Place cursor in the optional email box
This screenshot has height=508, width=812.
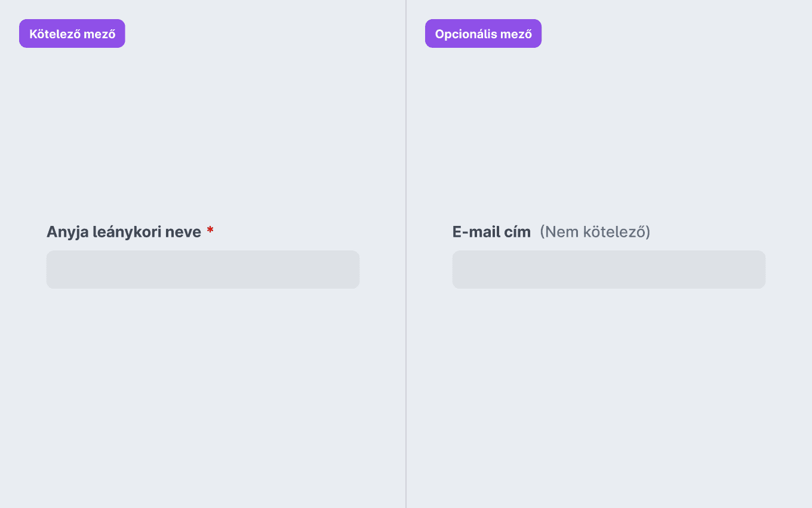(609, 270)
